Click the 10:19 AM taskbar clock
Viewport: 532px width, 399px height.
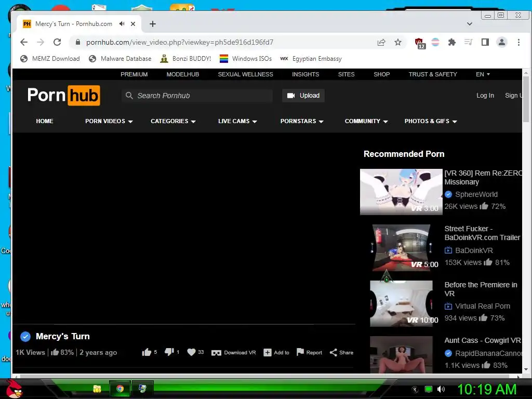point(487,389)
